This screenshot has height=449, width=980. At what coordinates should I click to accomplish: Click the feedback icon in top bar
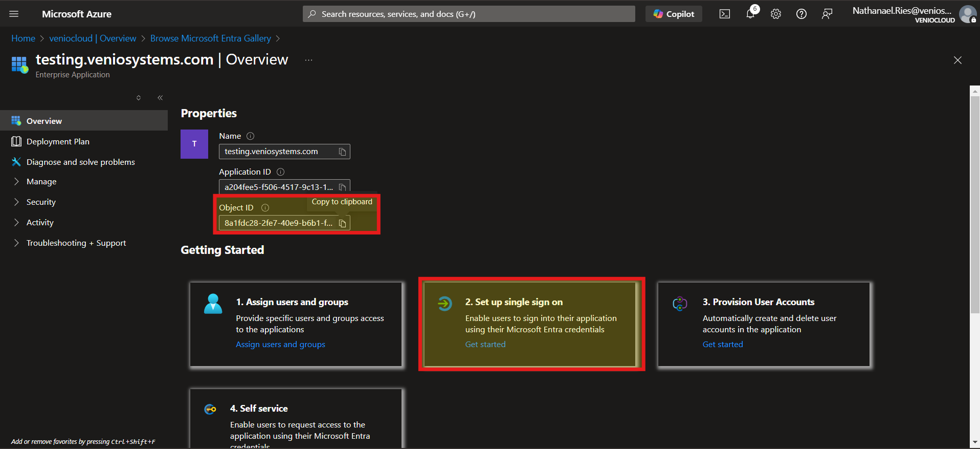pos(827,14)
